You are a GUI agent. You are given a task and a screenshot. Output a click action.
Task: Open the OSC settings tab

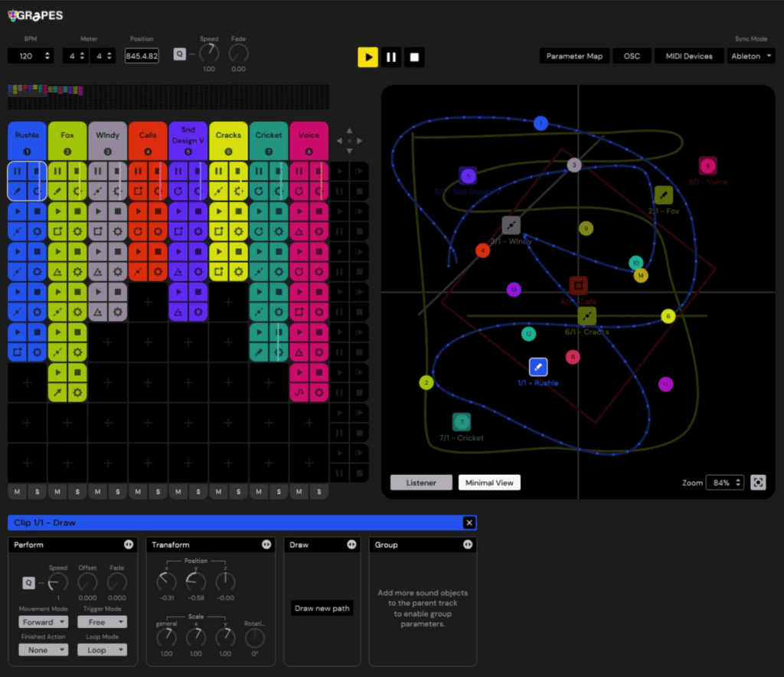(632, 56)
